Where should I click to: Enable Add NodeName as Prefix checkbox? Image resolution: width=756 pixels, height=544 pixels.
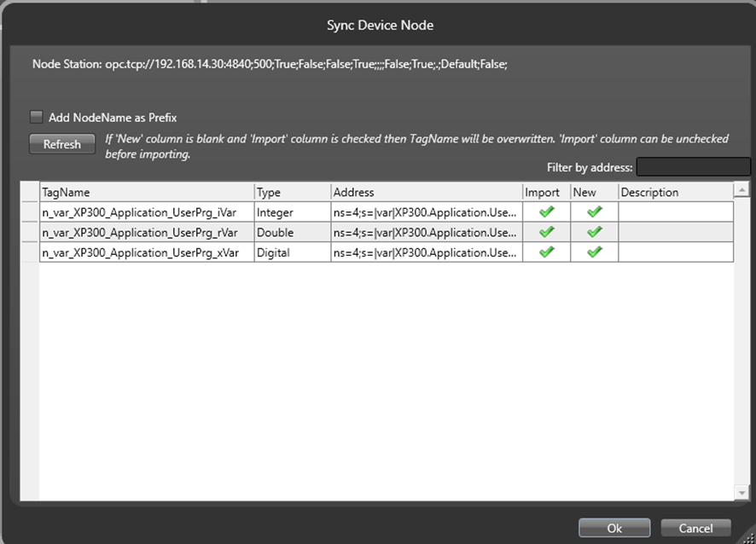[37, 118]
